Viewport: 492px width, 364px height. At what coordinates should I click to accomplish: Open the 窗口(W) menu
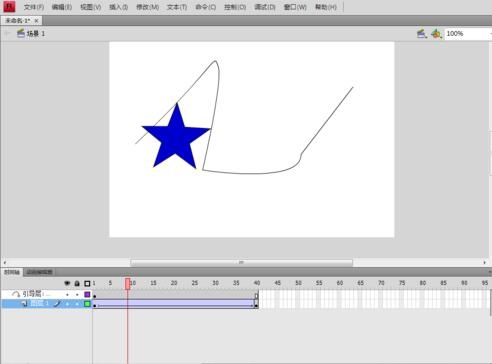pyautogui.click(x=295, y=7)
